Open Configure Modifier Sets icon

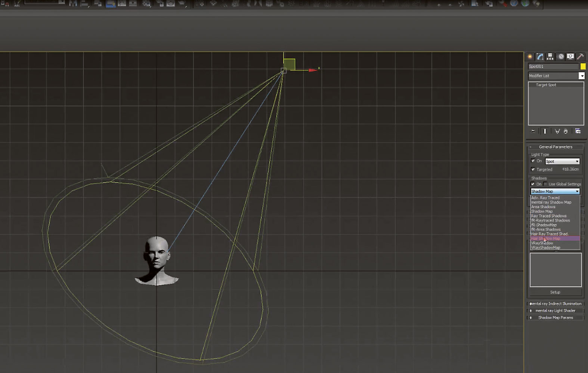(x=578, y=131)
